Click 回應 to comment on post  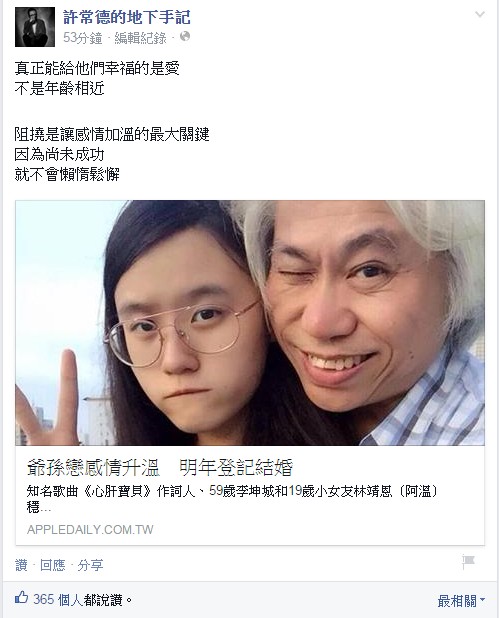coord(52,565)
